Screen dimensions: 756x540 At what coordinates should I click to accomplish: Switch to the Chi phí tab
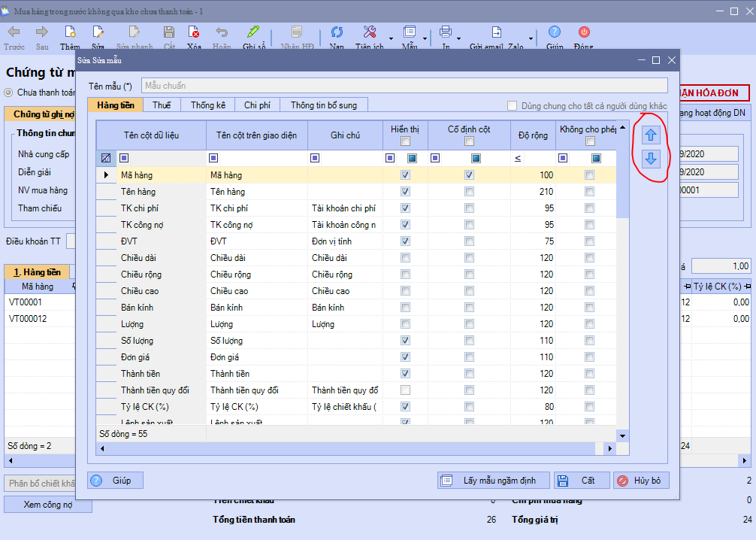point(257,105)
